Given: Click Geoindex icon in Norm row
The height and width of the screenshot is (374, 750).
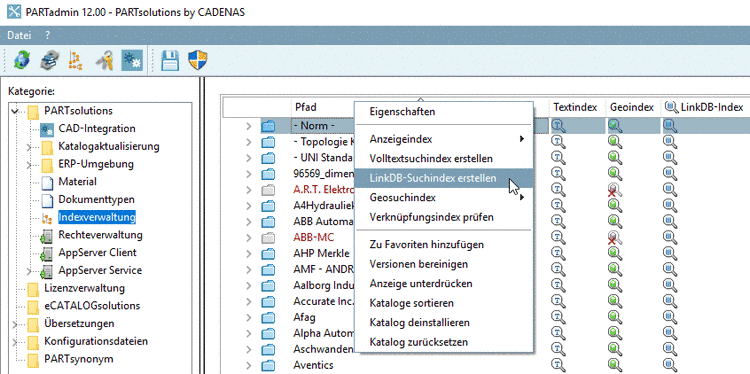Looking at the screenshot, I should (615, 126).
